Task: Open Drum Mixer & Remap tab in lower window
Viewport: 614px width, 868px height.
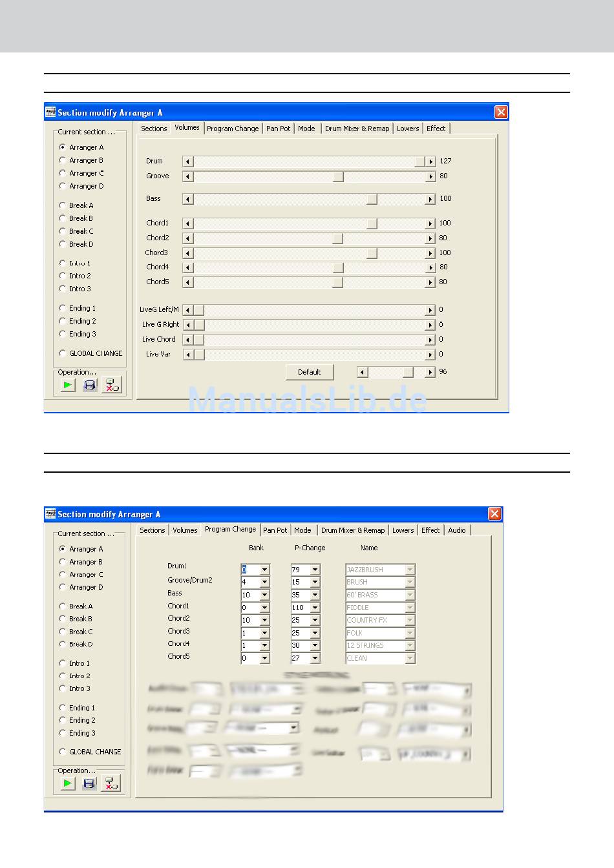Action: click(353, 530)
